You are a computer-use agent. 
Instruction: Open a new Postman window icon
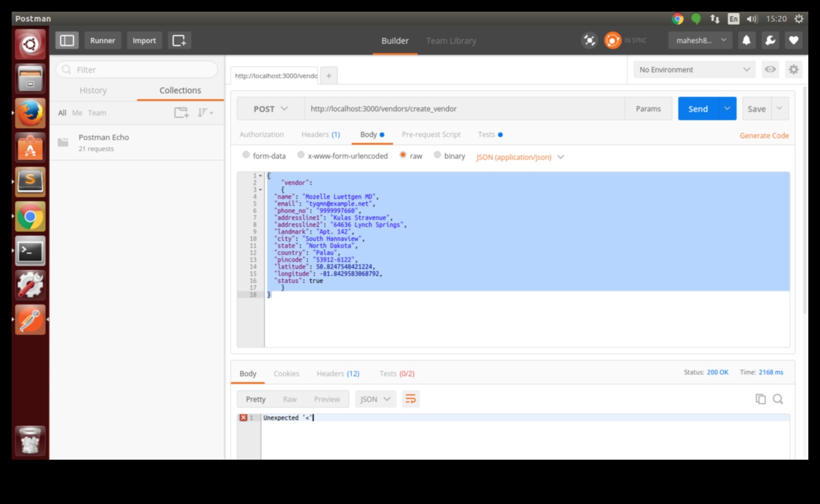[179, 40]
